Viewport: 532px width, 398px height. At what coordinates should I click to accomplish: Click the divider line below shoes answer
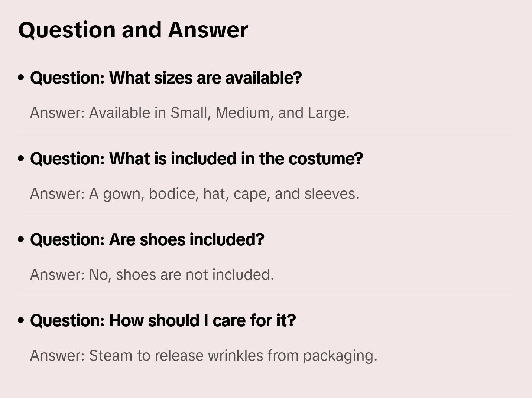tap(266, 296)
